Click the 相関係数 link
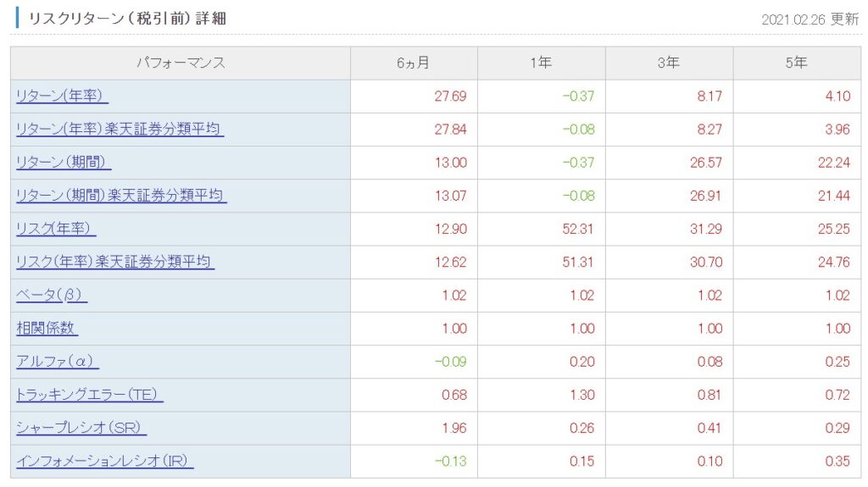 [47, 329]
